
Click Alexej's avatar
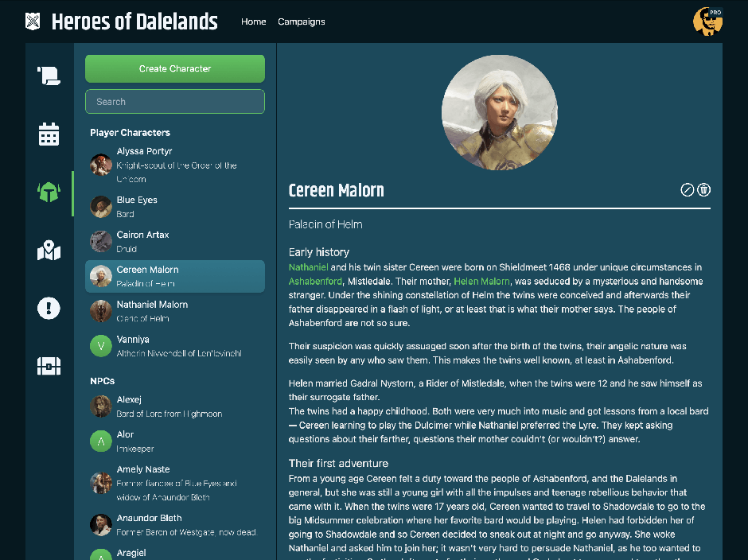(100, 406)
